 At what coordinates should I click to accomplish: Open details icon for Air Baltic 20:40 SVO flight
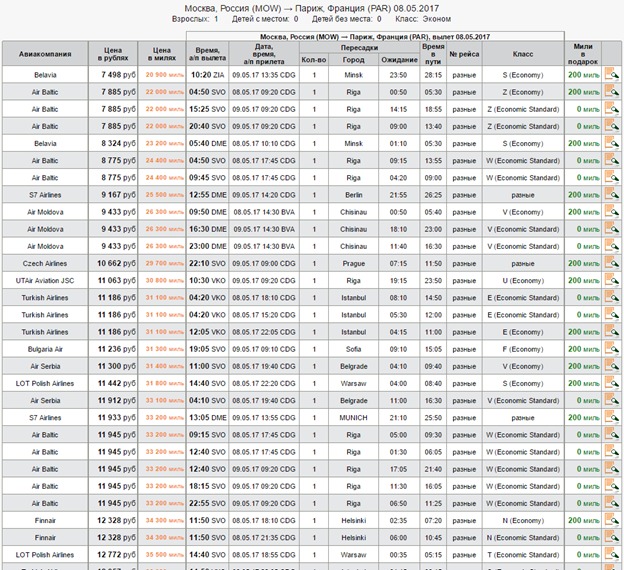(x=612, y=126)
